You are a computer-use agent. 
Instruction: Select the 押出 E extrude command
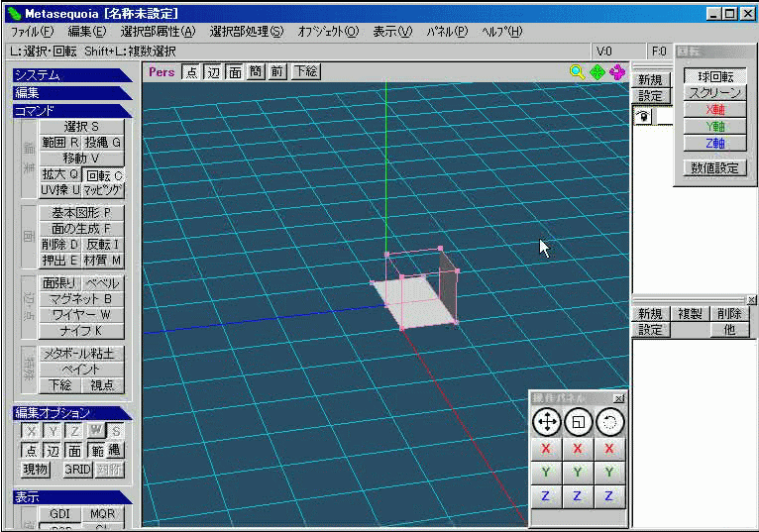coord(60,261)
